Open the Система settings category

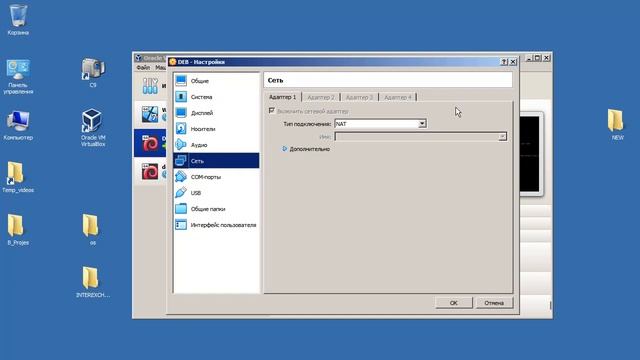tap(216, 97)
